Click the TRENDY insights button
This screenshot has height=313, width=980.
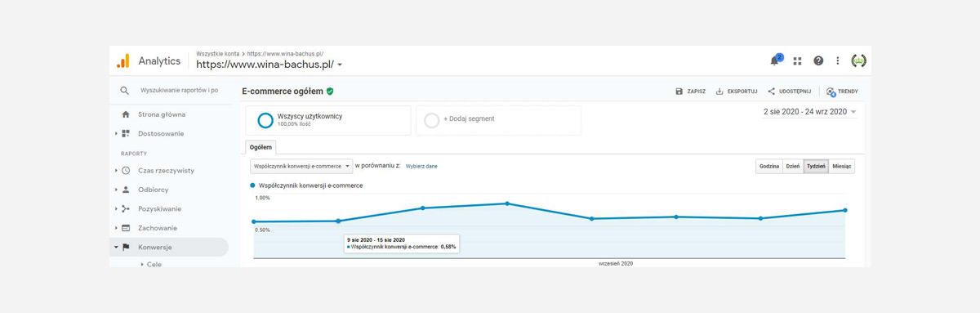pyautogui.click(x=842, y=92)
